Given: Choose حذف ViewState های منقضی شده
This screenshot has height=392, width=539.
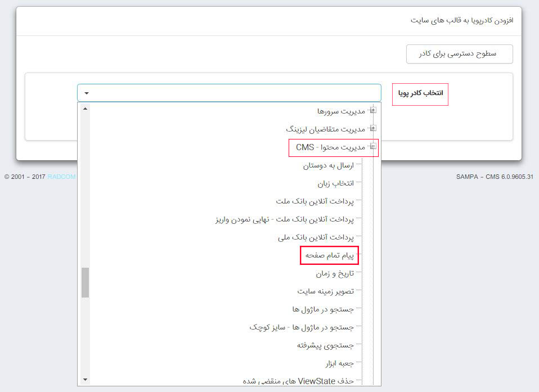Looking at the screenshot, I should (309, 381).
